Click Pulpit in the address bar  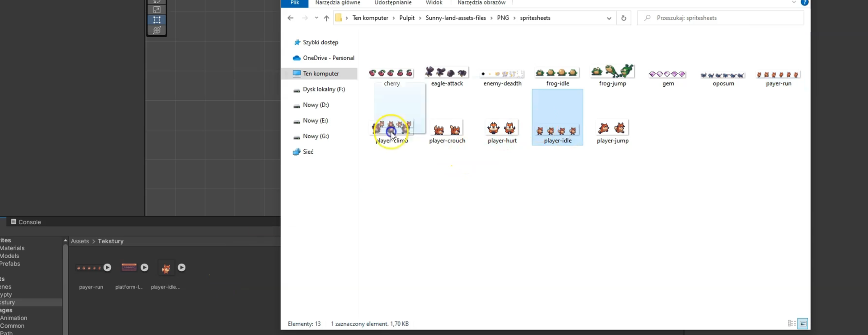coord(407,18)
